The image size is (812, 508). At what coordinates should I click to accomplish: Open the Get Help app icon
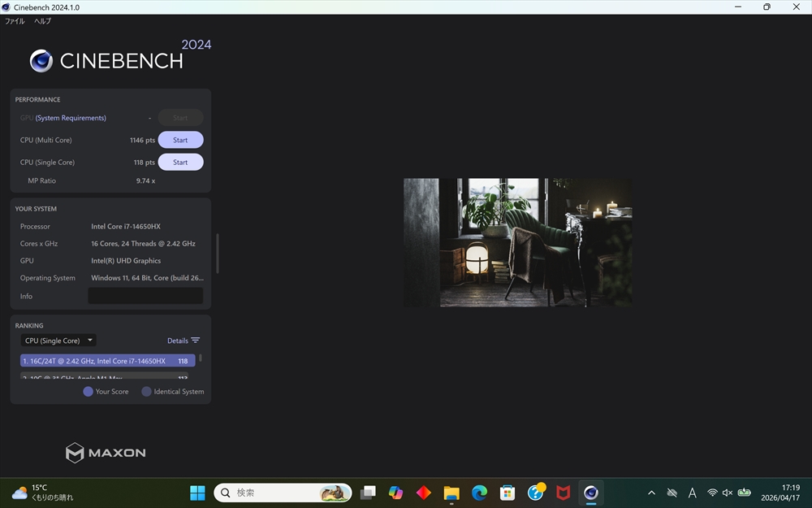pos(535,493)
